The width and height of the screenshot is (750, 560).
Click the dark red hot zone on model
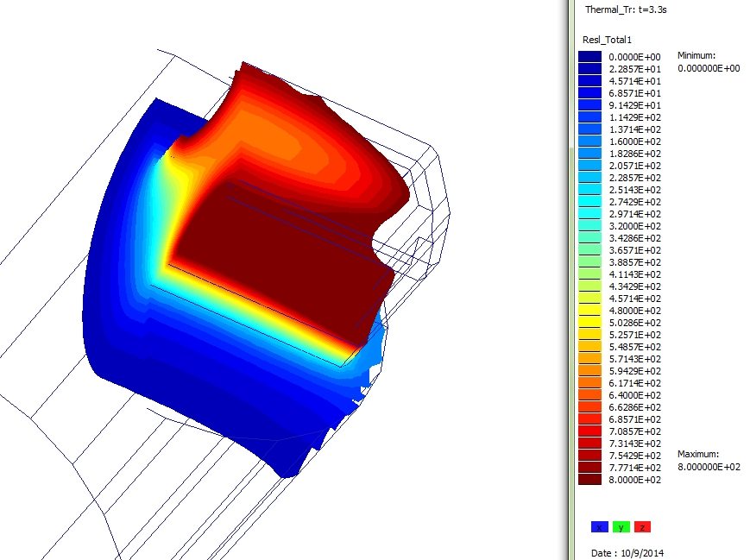click(x=276, y=259)
